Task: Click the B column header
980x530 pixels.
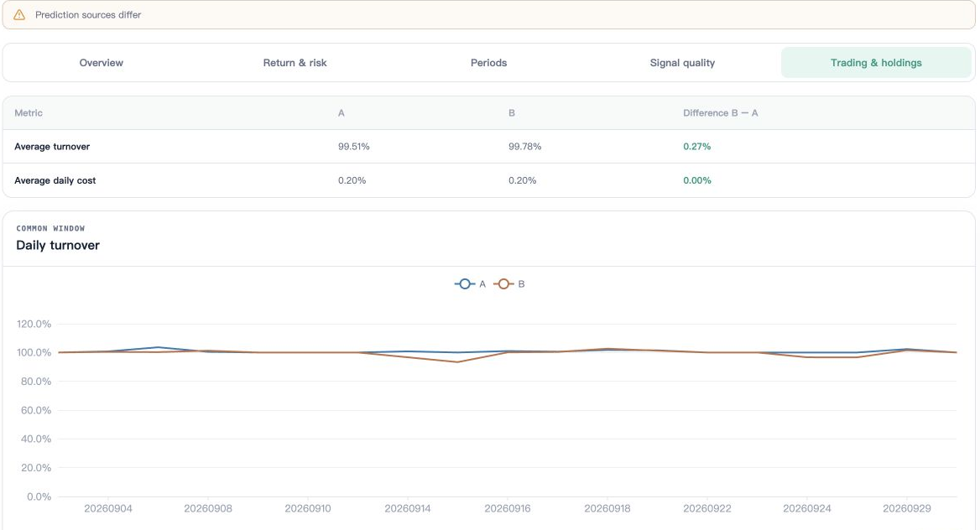Action: click(x=512, y=113)
